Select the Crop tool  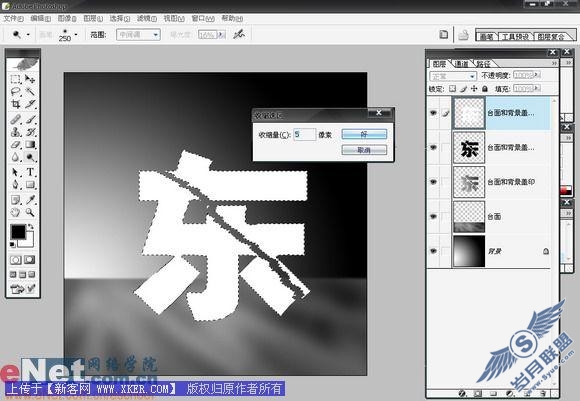[16, 104]
